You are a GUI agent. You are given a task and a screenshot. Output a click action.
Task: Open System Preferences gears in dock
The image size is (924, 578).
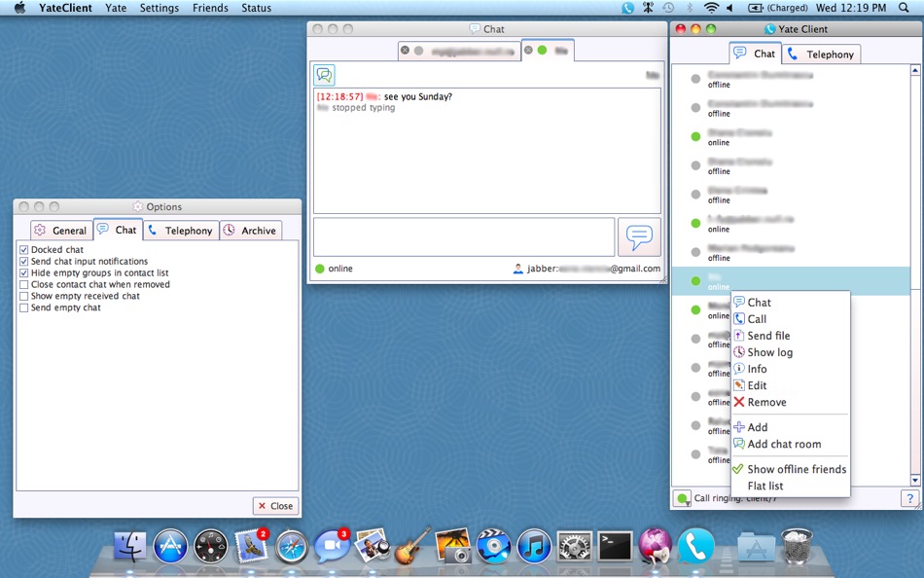click(x=575, y=547)
